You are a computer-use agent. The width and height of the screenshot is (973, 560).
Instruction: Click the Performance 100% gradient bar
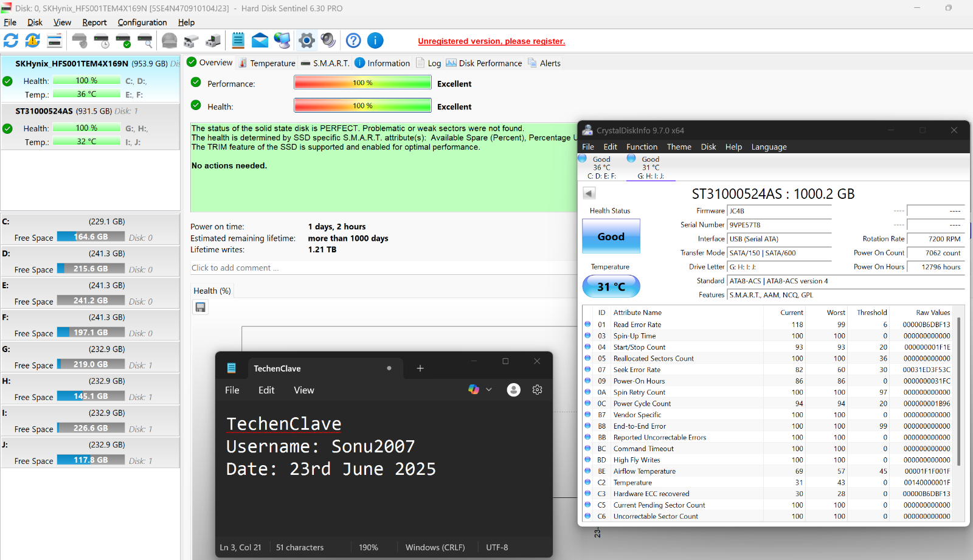[x=362, y=83]
